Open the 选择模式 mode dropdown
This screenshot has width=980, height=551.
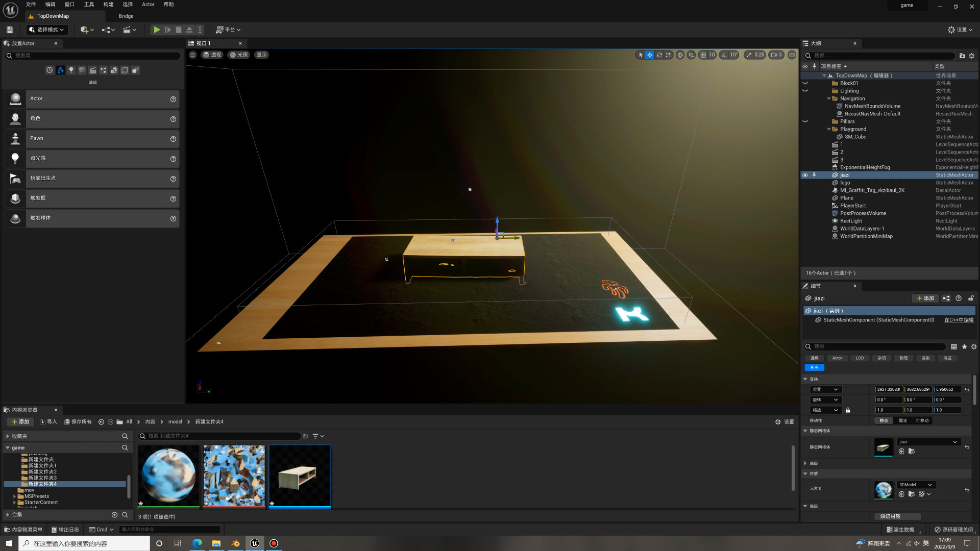(47, 30)
